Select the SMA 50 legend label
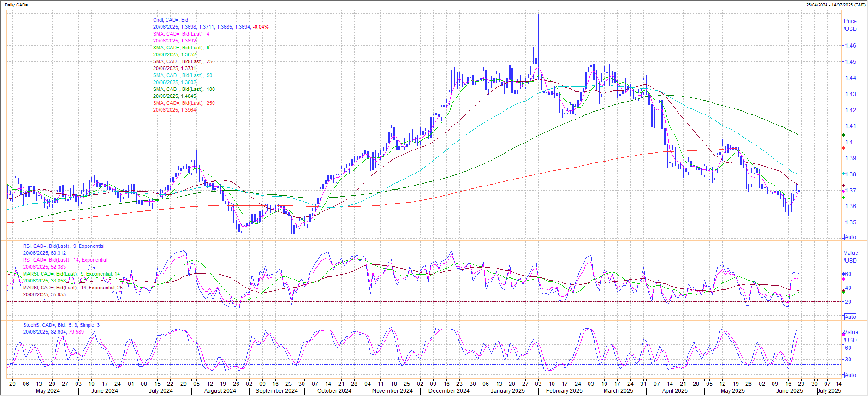 [x=183, y=75]
